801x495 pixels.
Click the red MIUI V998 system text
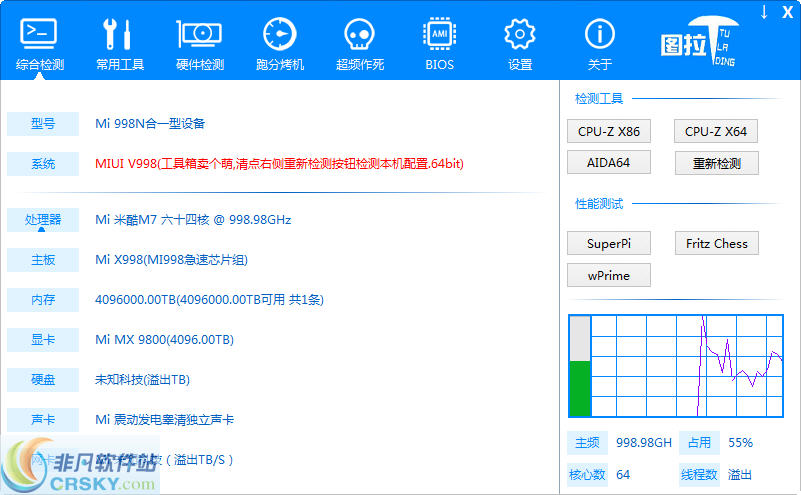[x=279, y=164]
